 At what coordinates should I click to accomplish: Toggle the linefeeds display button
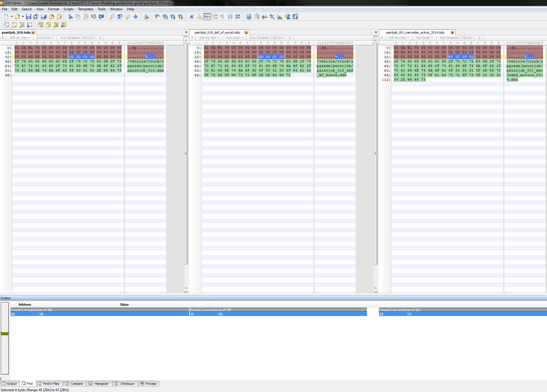[215, 17]
